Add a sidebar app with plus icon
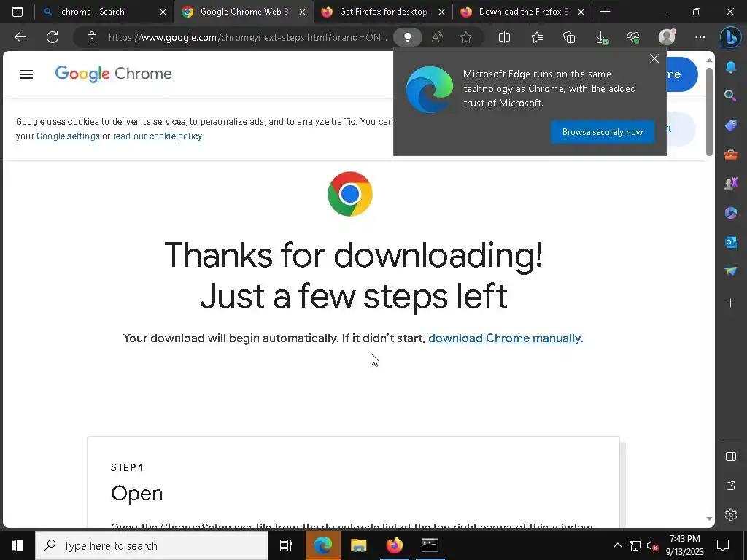 pos(730,303)
